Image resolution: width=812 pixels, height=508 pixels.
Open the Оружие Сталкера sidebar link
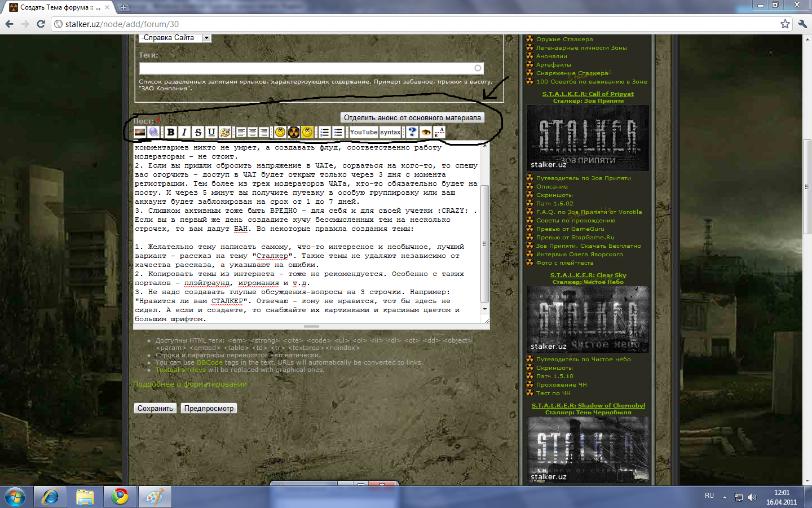pyautogui.click(x=564, y=40)
